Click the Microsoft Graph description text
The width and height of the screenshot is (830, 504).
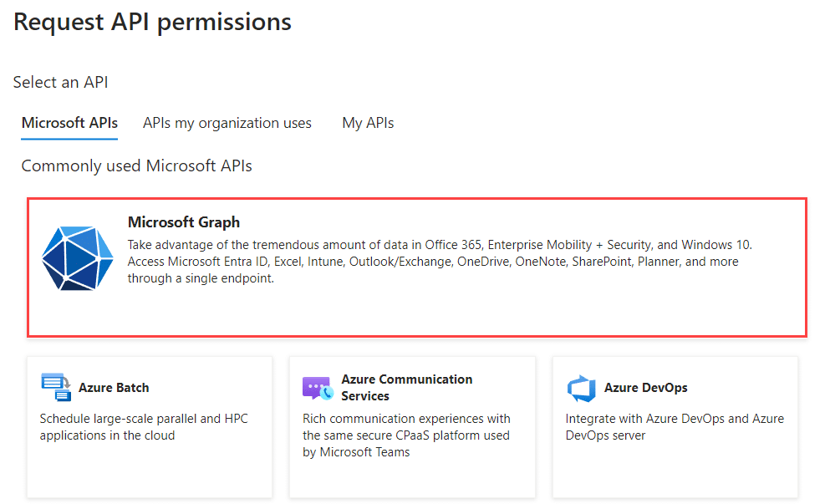click(x=440, y=262)
